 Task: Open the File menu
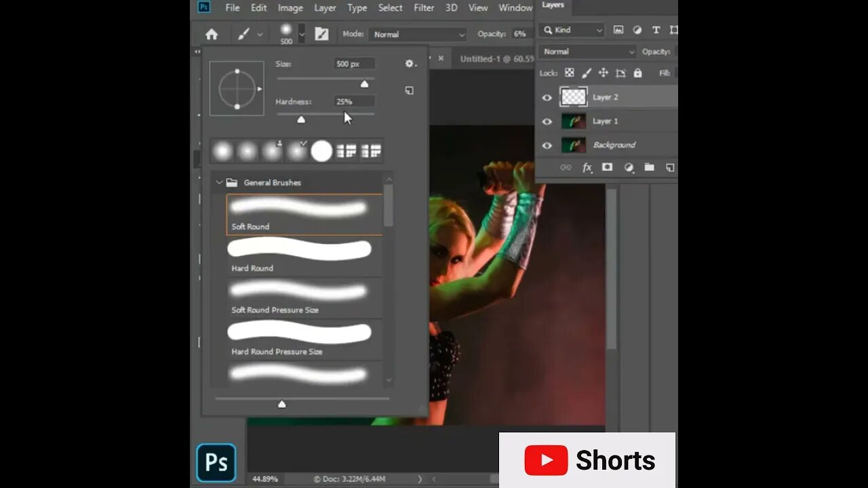233,7
